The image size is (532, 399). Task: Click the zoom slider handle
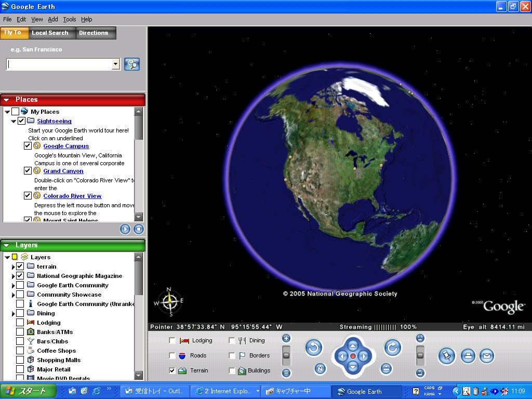click(x=286, y=355)
